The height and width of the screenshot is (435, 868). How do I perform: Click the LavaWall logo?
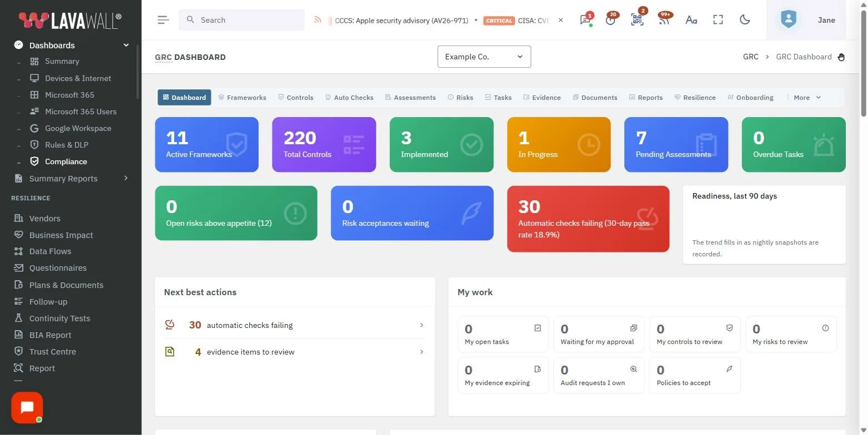click(70, 20)
